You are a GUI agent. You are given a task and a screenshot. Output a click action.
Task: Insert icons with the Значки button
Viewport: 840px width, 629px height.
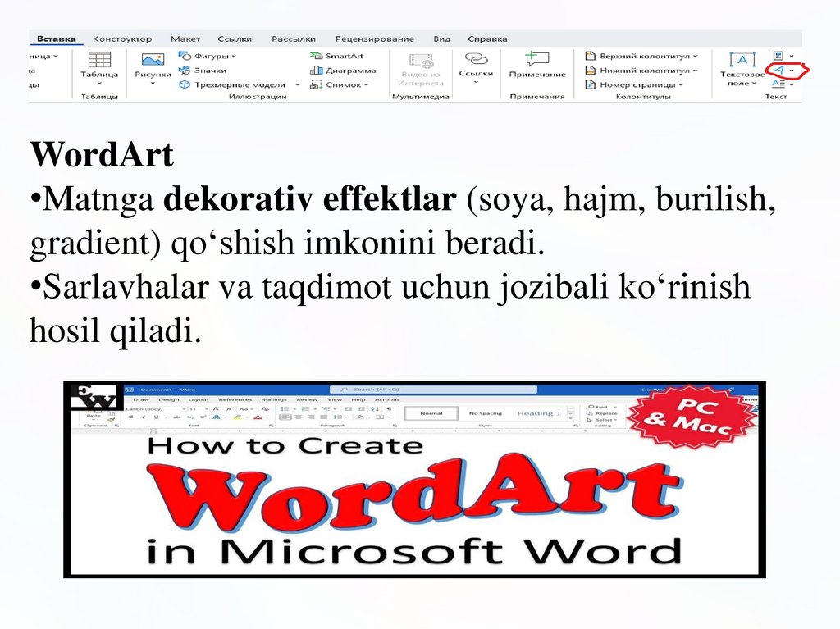203,71
